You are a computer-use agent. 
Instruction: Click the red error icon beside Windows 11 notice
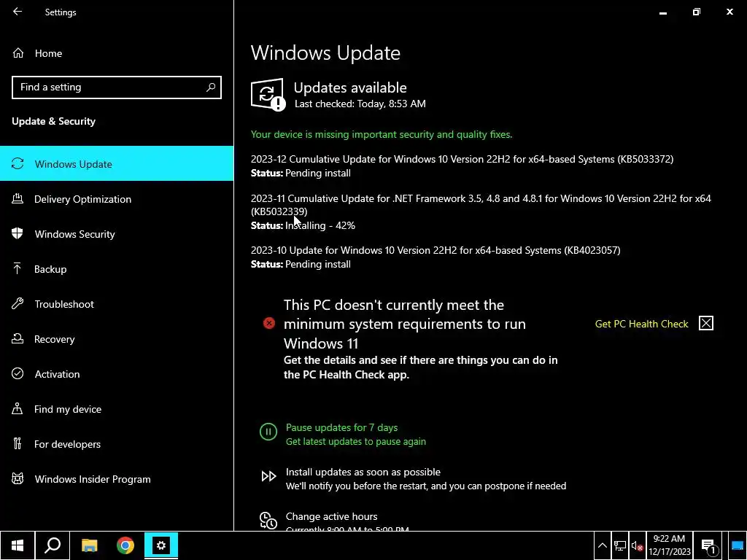click(x=269, y=323)
